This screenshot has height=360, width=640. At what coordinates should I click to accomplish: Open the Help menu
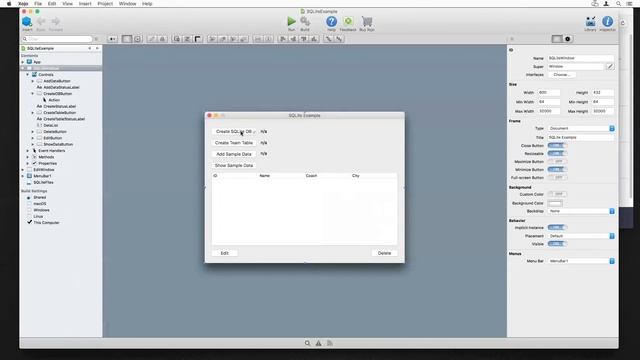click(147, 3)
